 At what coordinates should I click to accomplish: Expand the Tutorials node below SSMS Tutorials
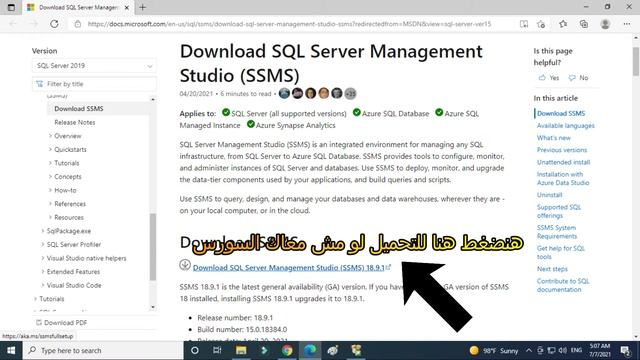coord(36,299)
